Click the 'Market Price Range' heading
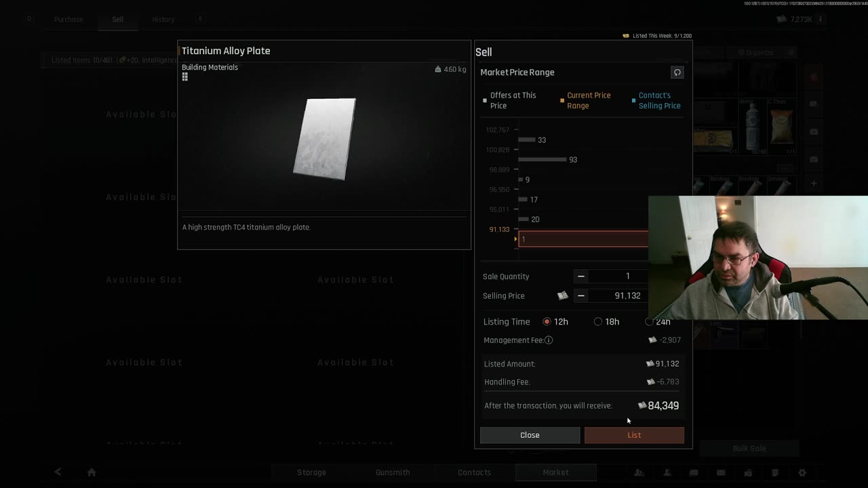 (x=517, y=73)
